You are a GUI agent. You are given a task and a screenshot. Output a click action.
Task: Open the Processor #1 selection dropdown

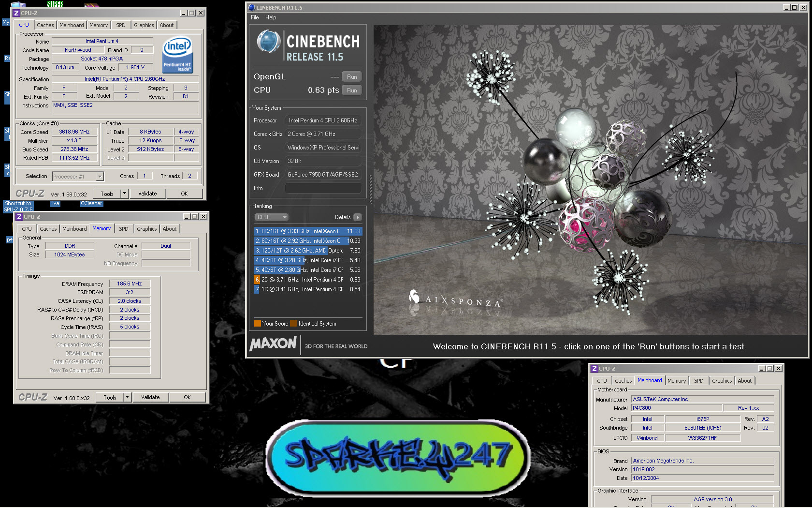pos(78,177)
